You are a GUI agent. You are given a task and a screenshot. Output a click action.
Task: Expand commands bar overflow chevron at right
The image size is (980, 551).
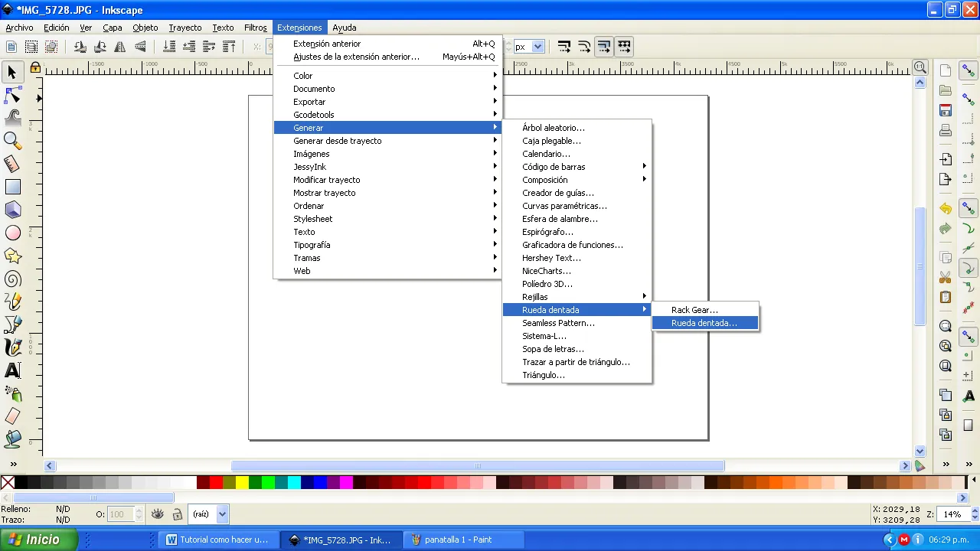946,465
